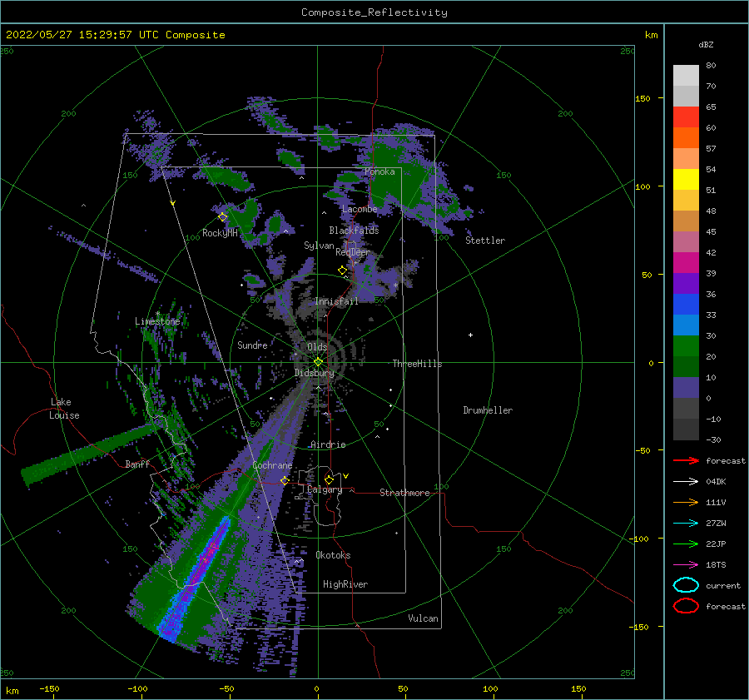The image size is (749, 700).
Task: Click the green 22JP arrow icon
Action: click(686, 544)
